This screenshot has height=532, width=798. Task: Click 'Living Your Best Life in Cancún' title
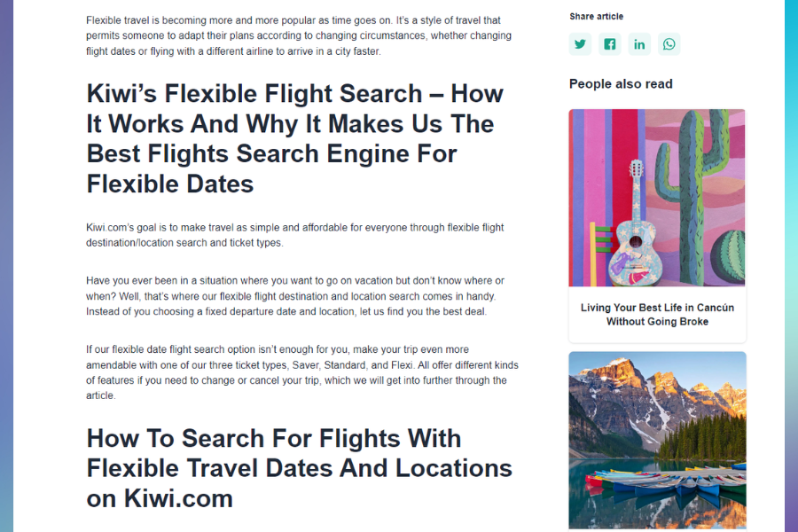657,315
